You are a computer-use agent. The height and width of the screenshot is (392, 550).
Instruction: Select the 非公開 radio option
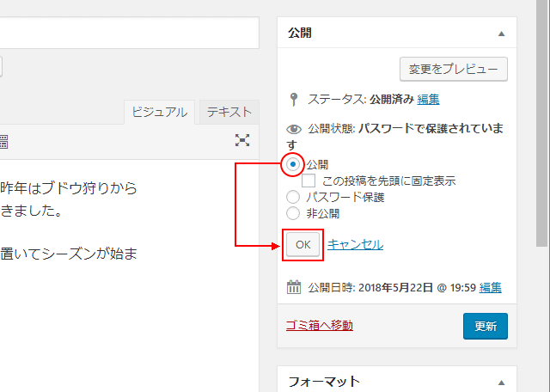(x=293, y=213)
